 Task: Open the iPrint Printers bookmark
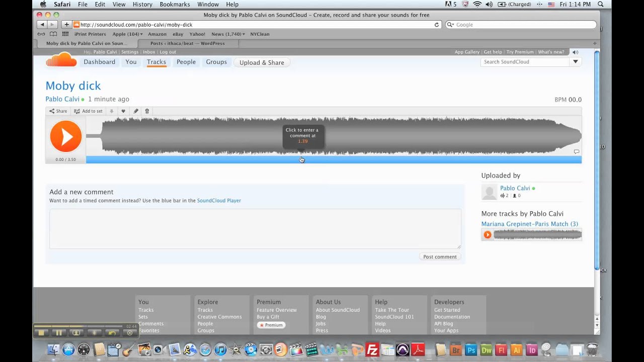tap(90, 34)
